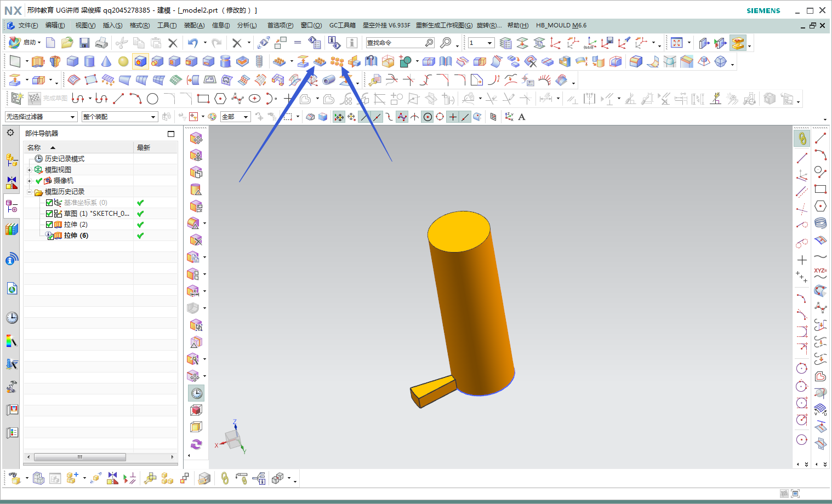Collapse the 模型历史记录 folder node
The width and height of the screenshot is (832, 504).
(30, 192)
